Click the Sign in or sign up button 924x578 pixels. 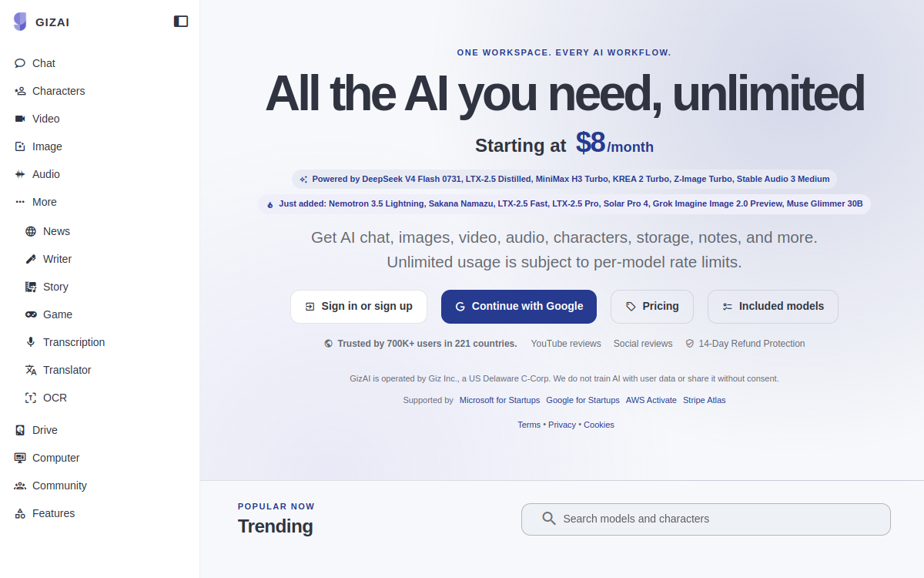coord(359,307)
